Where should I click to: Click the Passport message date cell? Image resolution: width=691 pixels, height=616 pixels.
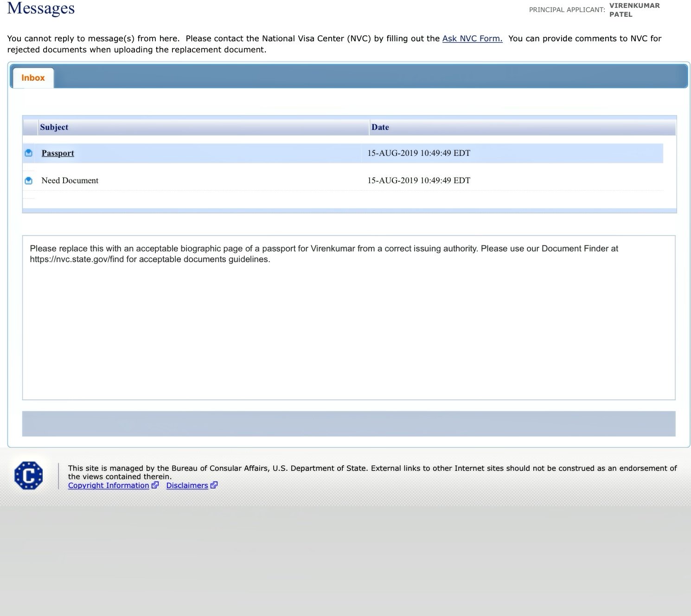point(418,153)
